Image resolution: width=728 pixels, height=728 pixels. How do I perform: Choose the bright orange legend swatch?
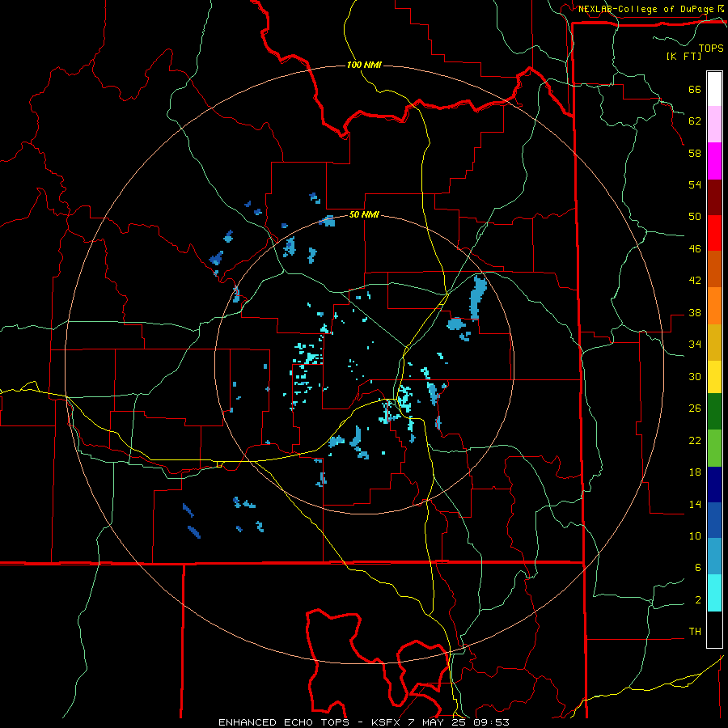coord(714,306)
